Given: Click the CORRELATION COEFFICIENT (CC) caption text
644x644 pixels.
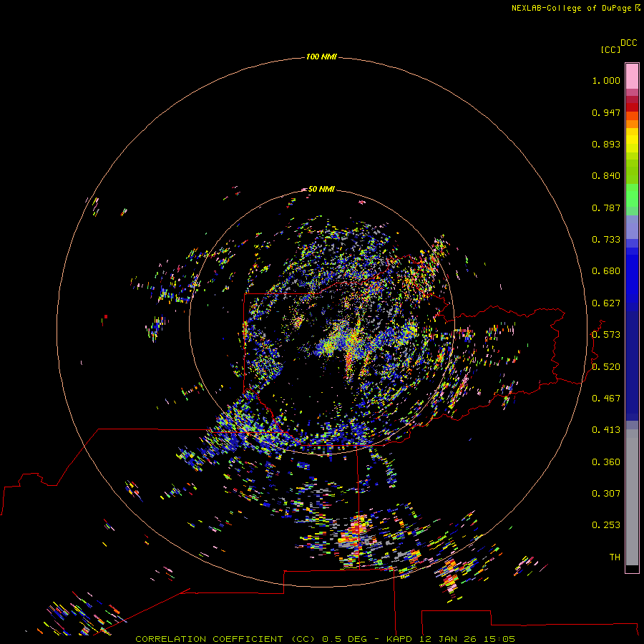Looking at the screenshot, I should tap(226, 639).
